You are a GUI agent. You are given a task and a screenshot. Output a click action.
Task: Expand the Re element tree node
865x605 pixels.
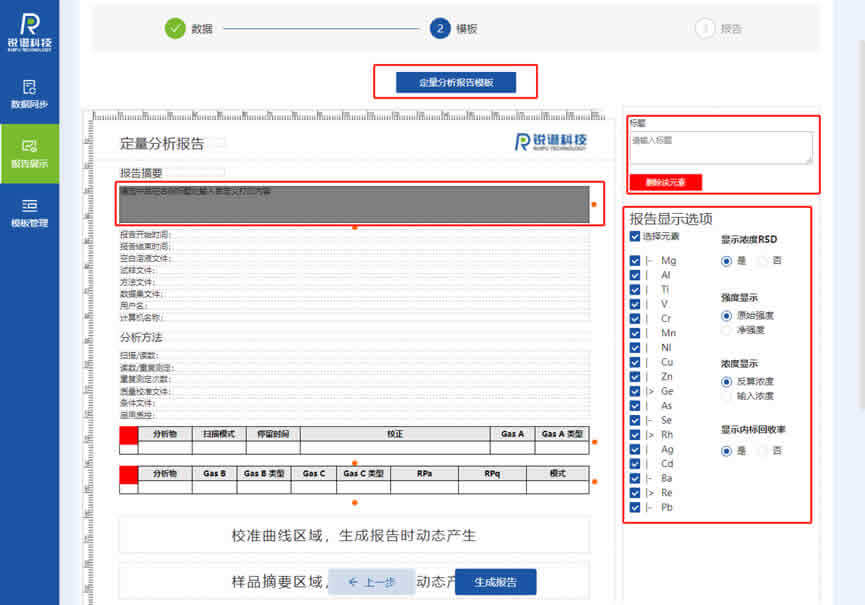(x=650, y=493)
